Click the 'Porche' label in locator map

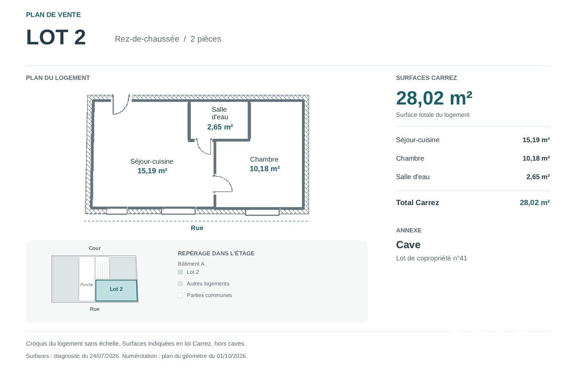pos(87,285)
